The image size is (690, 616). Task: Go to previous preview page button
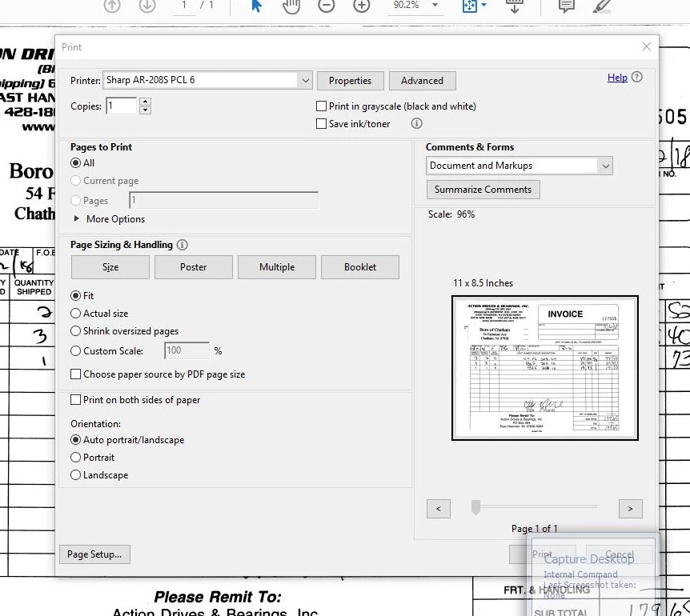tap(439, 509)
